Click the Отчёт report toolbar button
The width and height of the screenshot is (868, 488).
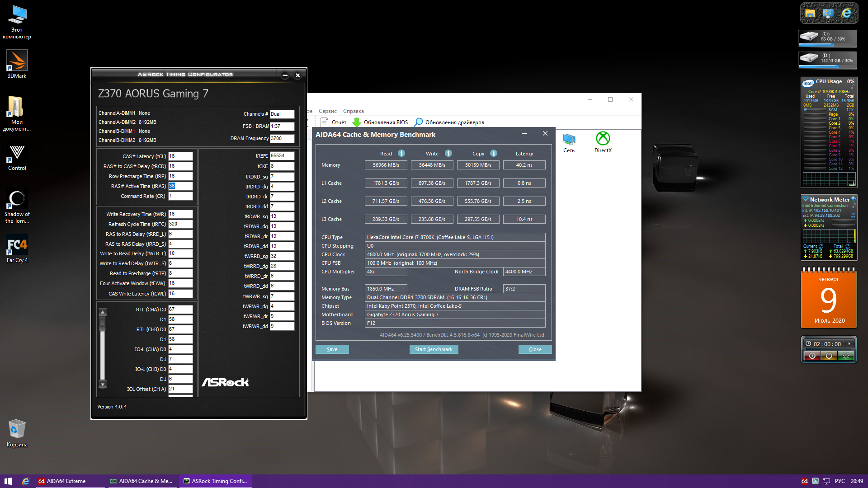(x=334, y=122)
